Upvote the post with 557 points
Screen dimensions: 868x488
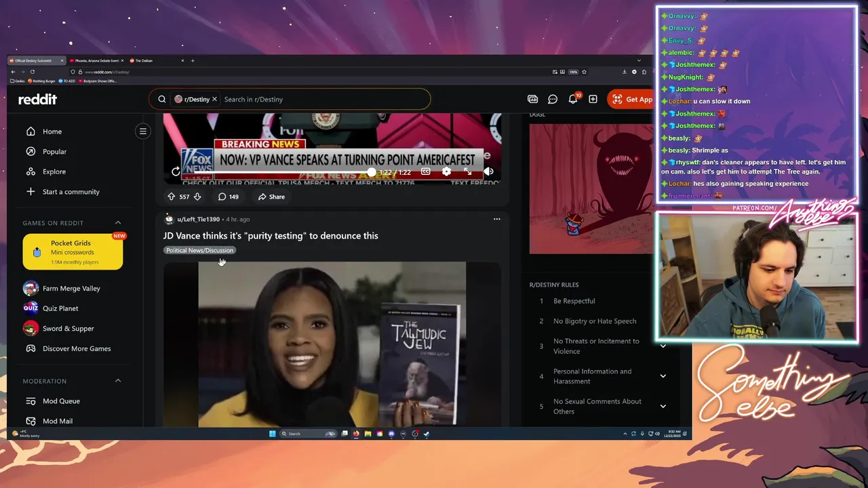click(x=171, y=197)
